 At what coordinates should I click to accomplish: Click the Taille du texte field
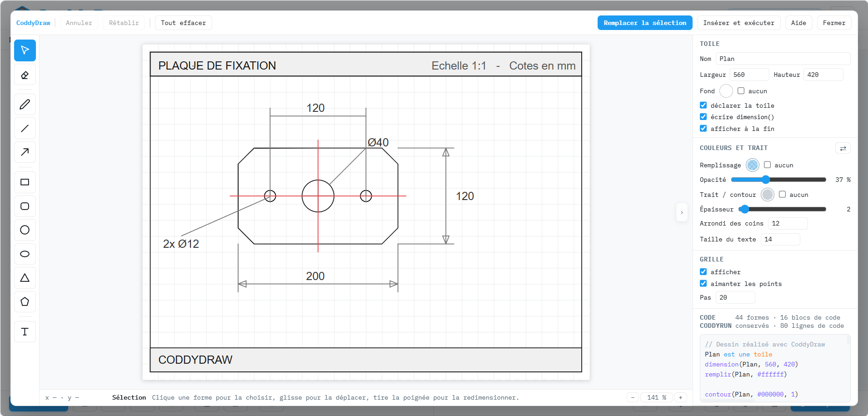780,239
